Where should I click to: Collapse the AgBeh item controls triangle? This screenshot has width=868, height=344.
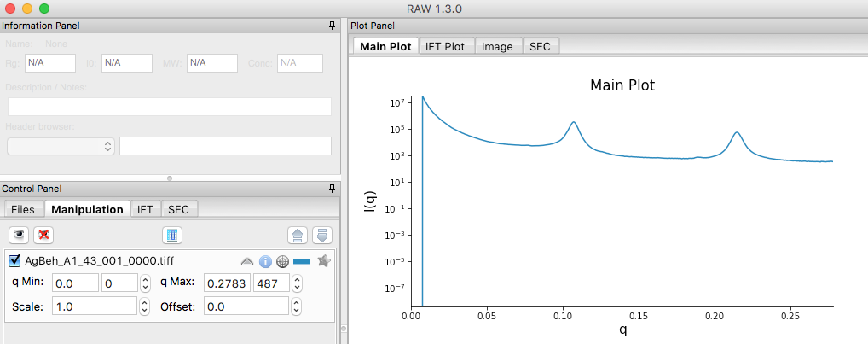(247, 261)
